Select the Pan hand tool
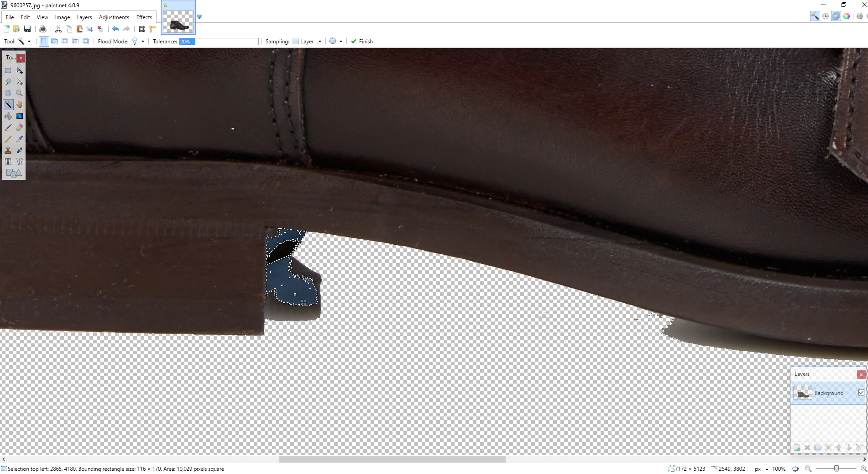The width and height of the screenshot is (868, 474). pyautogui.click(x=20, y=105)
